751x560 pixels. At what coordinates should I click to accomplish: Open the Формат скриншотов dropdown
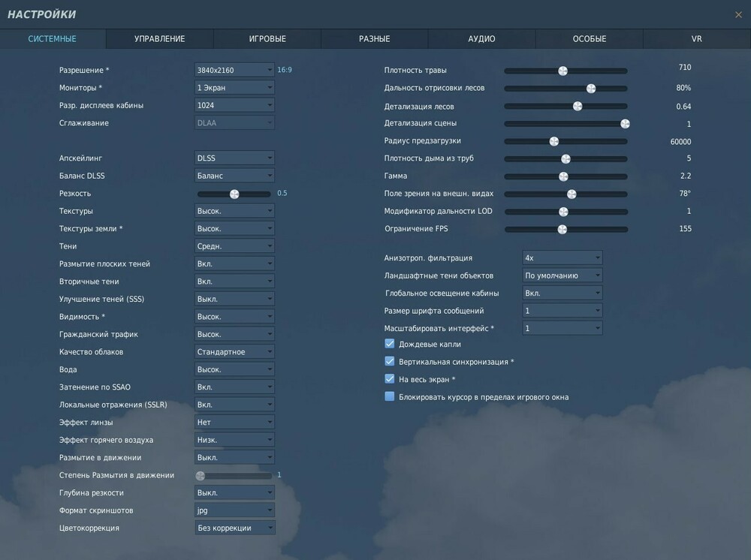coord(234,510)
